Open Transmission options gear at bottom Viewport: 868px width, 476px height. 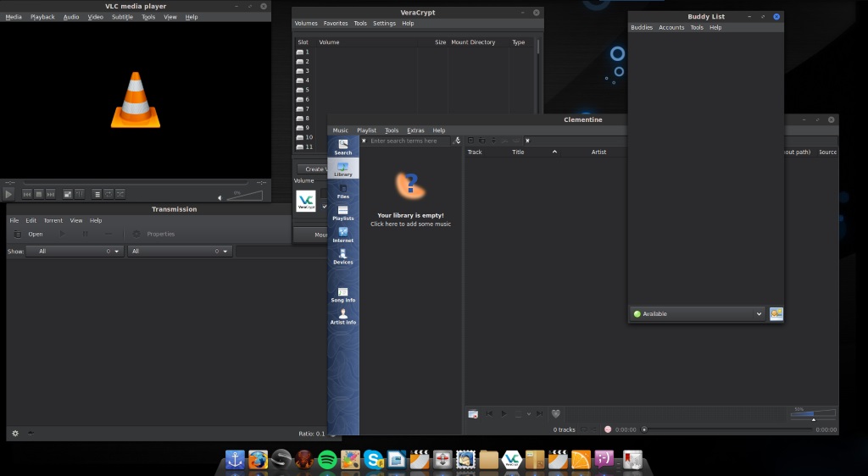[x=15, y=434]
